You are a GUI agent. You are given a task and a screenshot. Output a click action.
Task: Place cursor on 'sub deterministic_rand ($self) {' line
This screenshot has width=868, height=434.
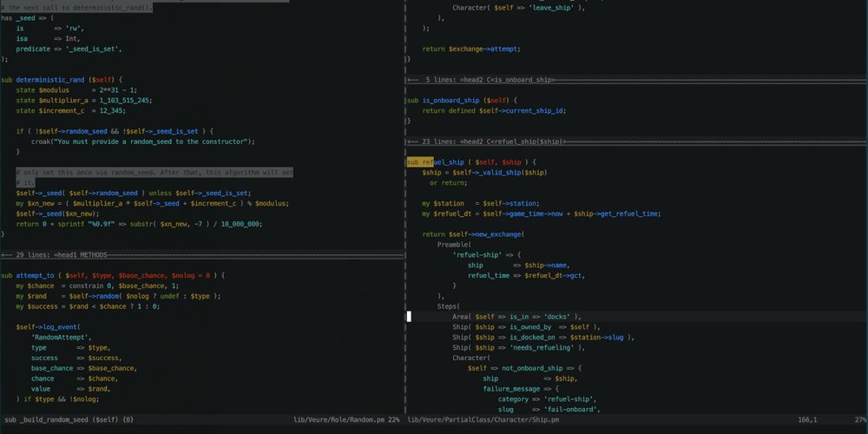pos(62,80)
